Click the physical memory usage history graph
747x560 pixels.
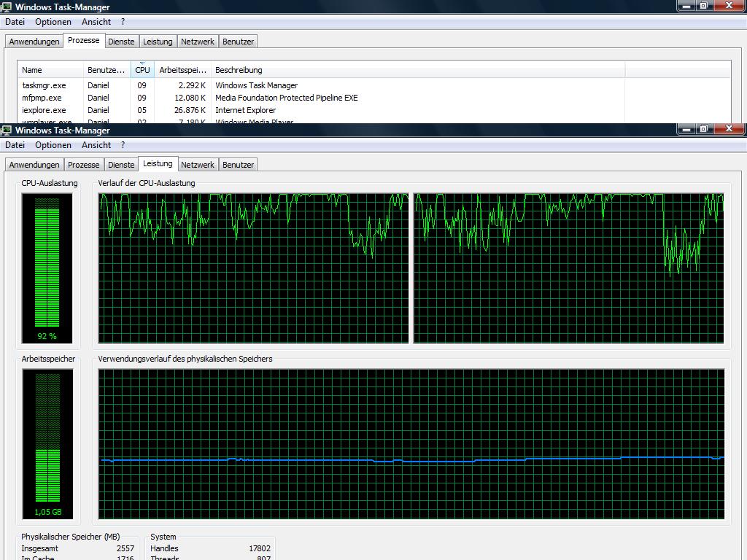[411, 444]
